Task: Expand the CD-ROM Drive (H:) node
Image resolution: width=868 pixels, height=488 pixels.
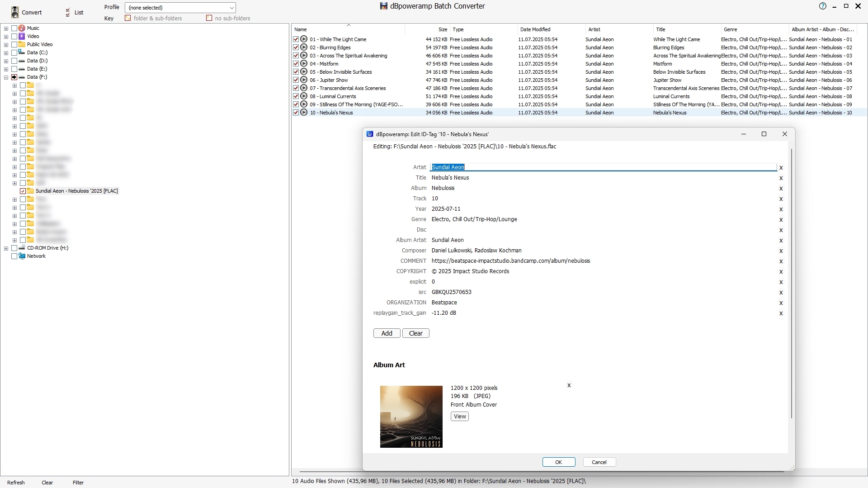Action: (6, 248)
